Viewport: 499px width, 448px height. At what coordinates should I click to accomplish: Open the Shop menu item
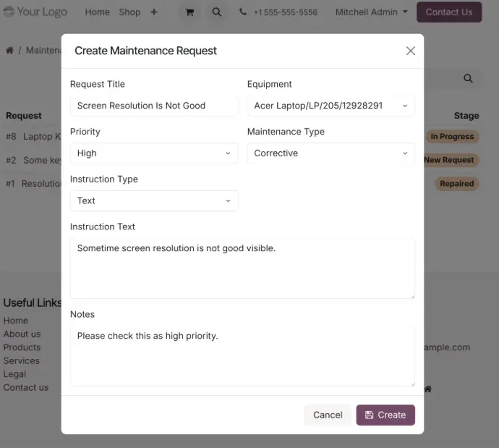pyautogui.click(x=129, y=12)
